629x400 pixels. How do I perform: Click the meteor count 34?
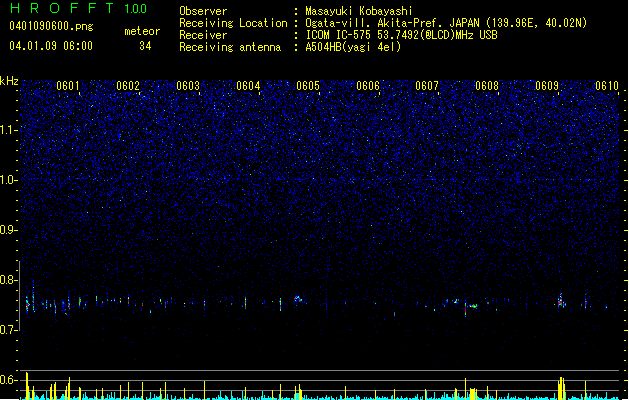pos(145,46)
